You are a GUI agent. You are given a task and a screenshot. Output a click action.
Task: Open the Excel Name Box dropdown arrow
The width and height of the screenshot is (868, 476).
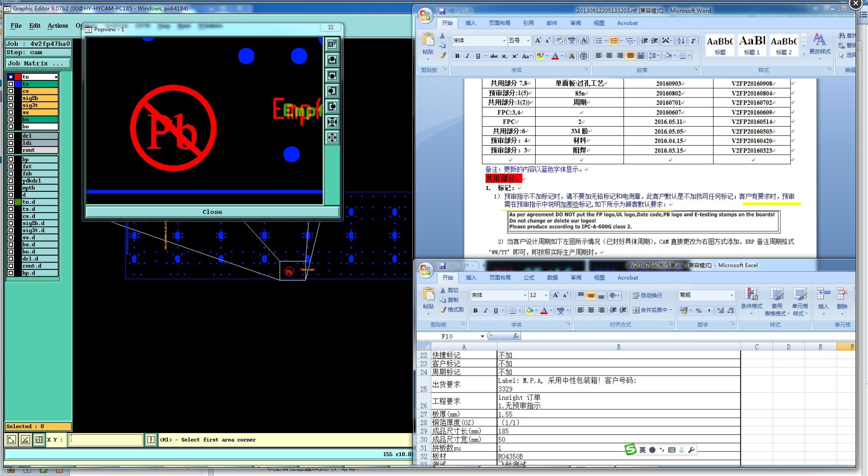click(483, 336)
